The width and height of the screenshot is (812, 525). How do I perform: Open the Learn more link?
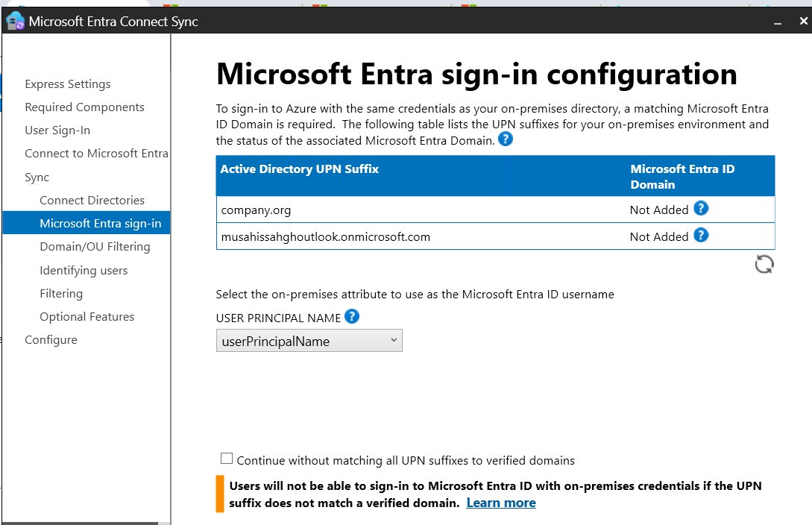click(x=500, y=503)
